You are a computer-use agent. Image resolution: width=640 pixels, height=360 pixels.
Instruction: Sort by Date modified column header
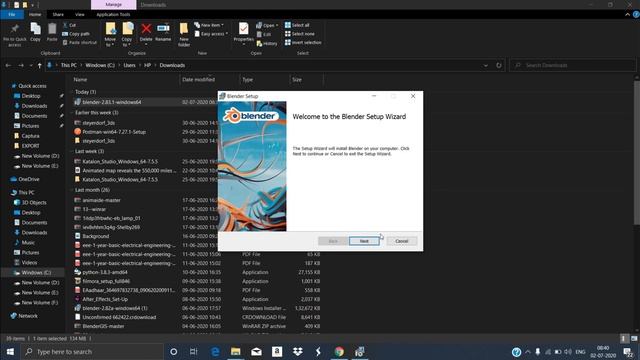(x=198, y=80)
